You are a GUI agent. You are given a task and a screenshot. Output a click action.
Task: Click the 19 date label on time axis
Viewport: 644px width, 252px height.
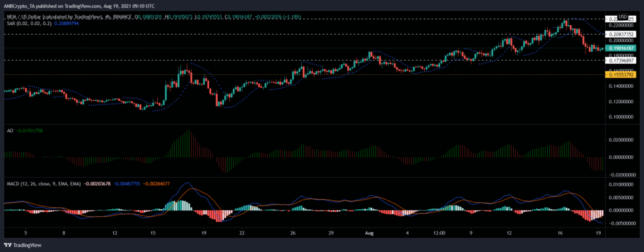pos(203,232)
